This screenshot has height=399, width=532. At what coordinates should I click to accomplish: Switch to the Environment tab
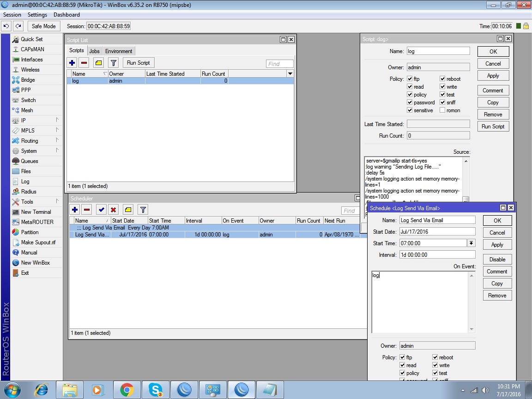point(118,51)
